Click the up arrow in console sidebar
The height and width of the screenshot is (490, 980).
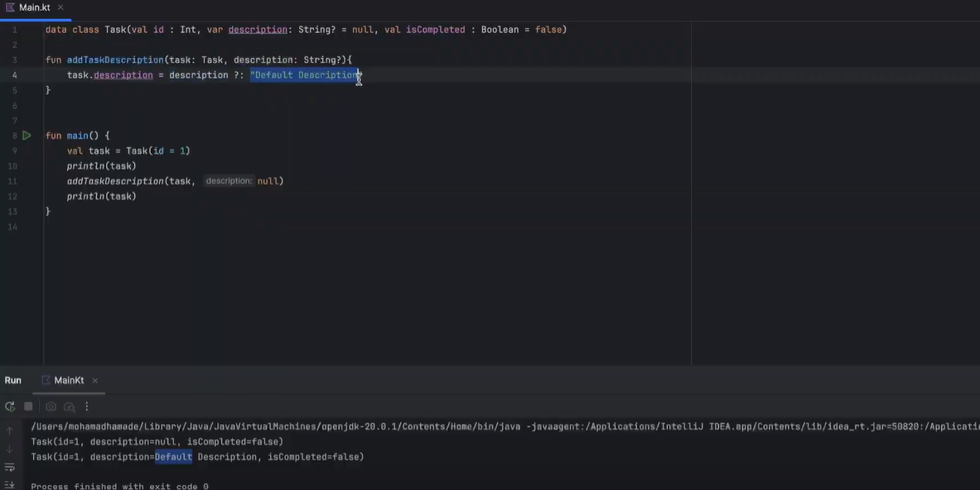tap(10, 431)
